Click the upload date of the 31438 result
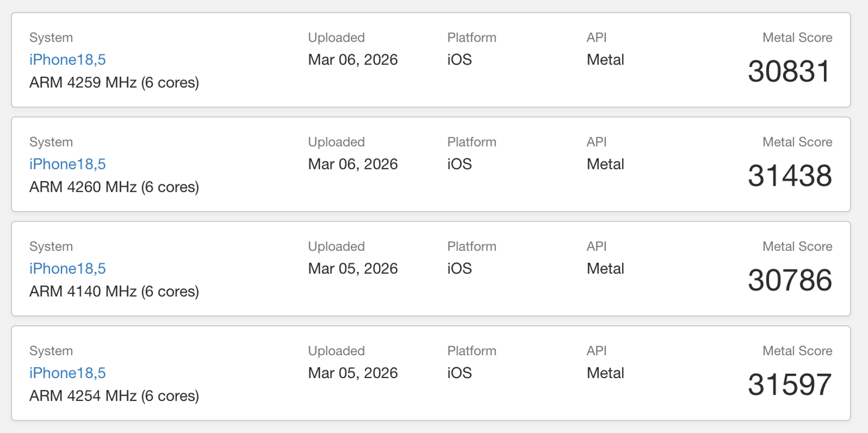Image resolution: width=868 pixels, height=433 pixels. (x=353, y=164)
